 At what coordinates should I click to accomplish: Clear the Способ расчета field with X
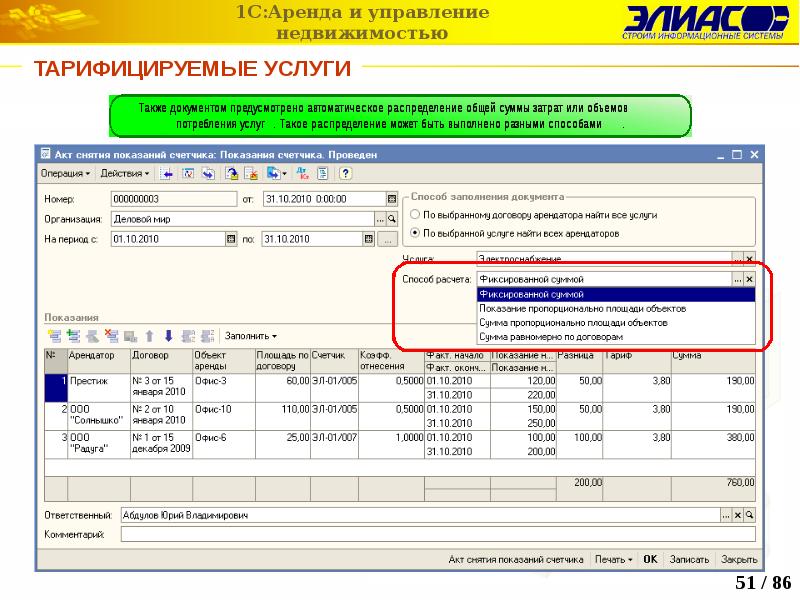click(749, 280)
